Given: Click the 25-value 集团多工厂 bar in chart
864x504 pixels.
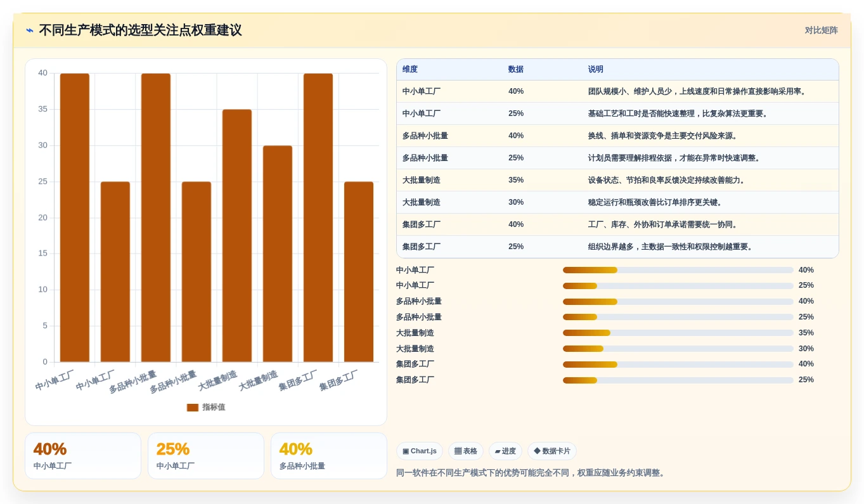Looking at the screenshot, I should [359, 272].
